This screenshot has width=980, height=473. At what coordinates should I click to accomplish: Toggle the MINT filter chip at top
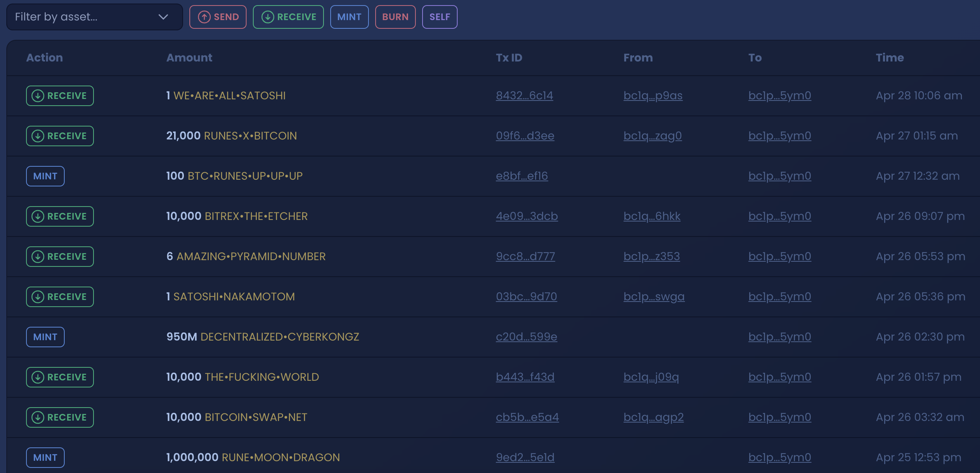pos(349,17)
